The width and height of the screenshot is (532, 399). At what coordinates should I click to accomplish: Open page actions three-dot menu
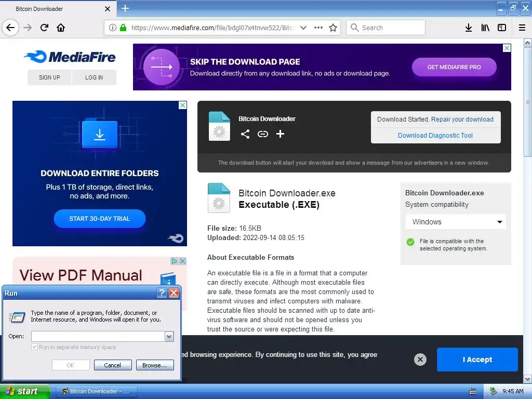[318, 28]
